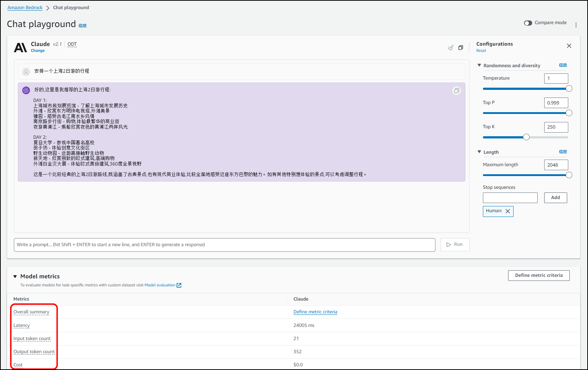Image resolution: width=588 pixels, height=370 pixels.
Task: Open the Amazon Bedrock breadcrumb link
Action: tap(25, 8)
